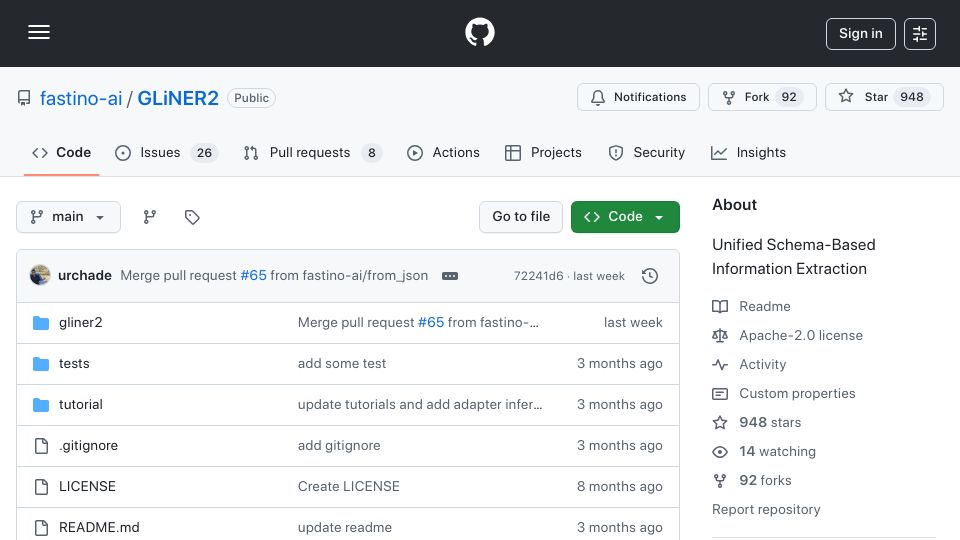View the 92 forks link
Viewport: 960px width, 540px height.
coord(752,481)
